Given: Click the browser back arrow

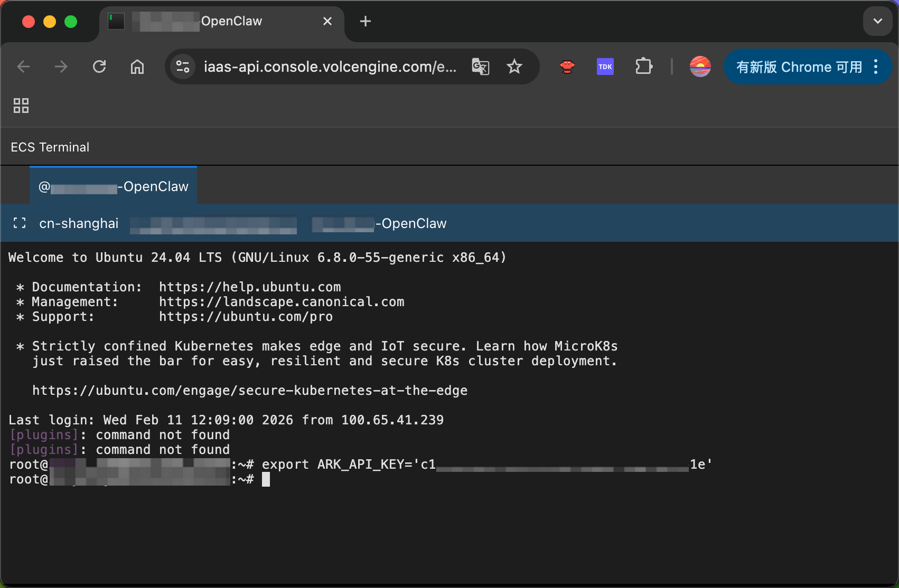Looking at the screenshot, I should click(24, 67).
